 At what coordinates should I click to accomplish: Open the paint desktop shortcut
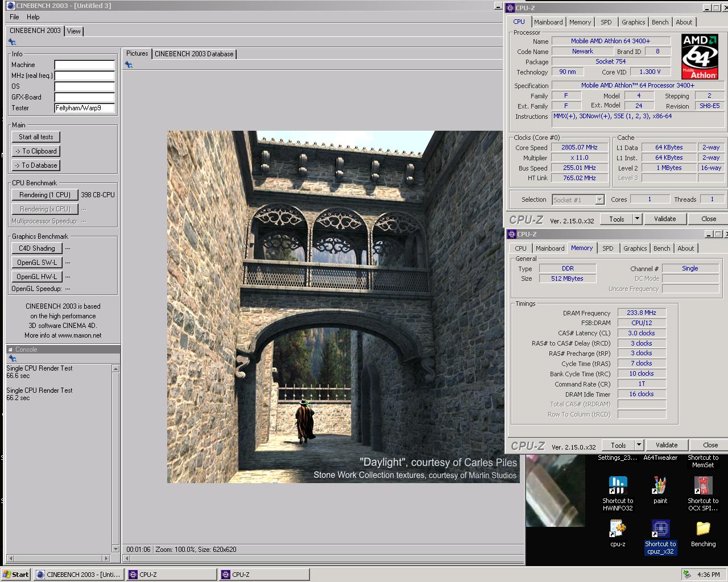tap(660, 490)
